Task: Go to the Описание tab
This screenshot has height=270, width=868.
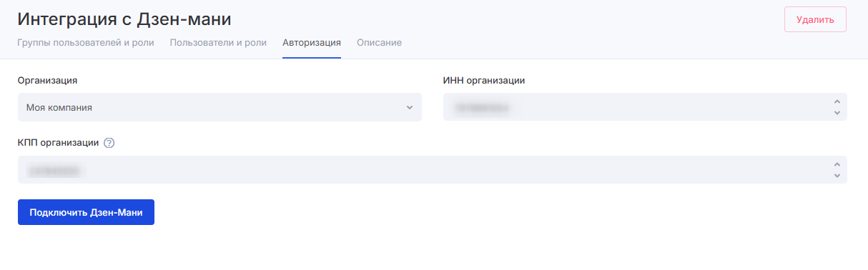Action: (x=379, y=43)
